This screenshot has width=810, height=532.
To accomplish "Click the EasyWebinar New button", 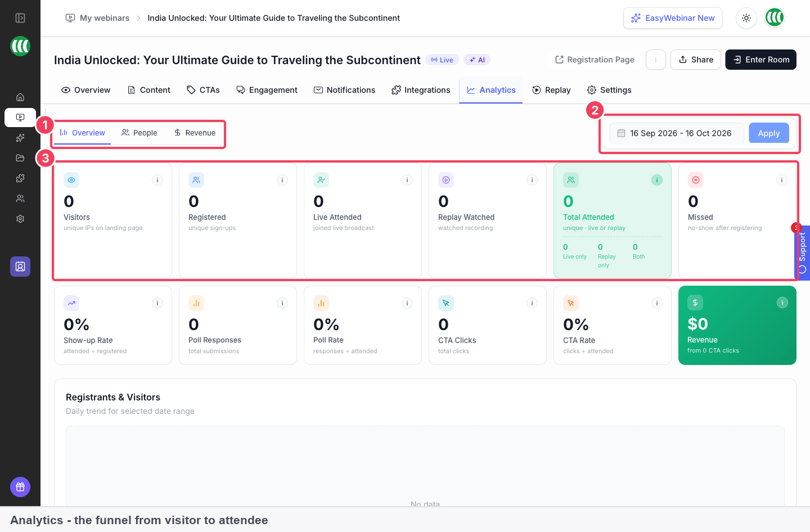I will click(x=673, y=18).
